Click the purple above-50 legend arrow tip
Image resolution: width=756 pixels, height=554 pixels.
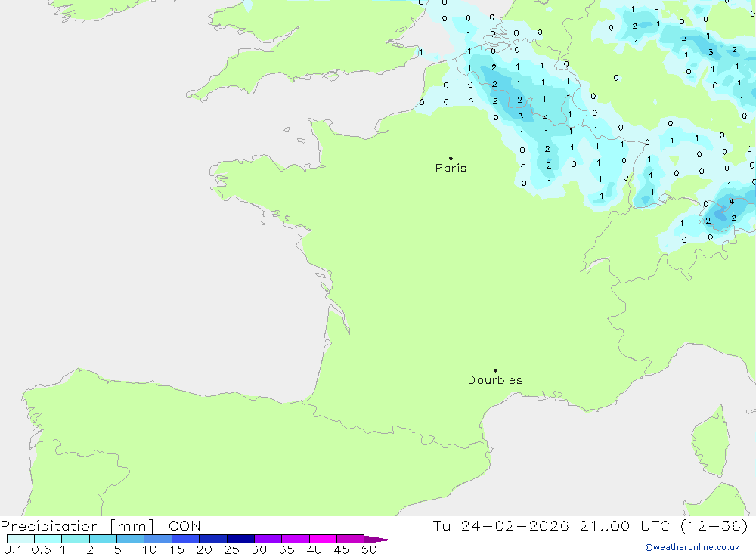[x=378, y=540]
